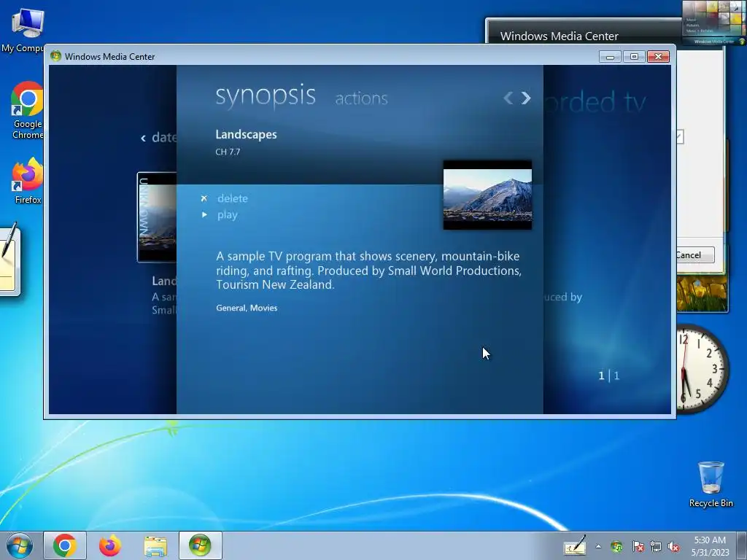This screenshot has height=560, width=747.
Task: Click the network tray icon
Action: click(656, 547)
